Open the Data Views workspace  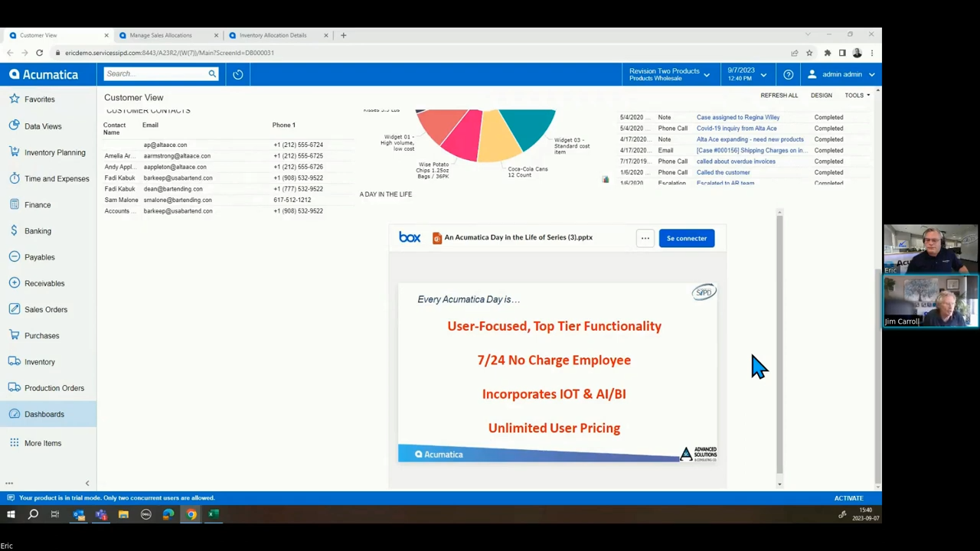[x=42, y=126]
